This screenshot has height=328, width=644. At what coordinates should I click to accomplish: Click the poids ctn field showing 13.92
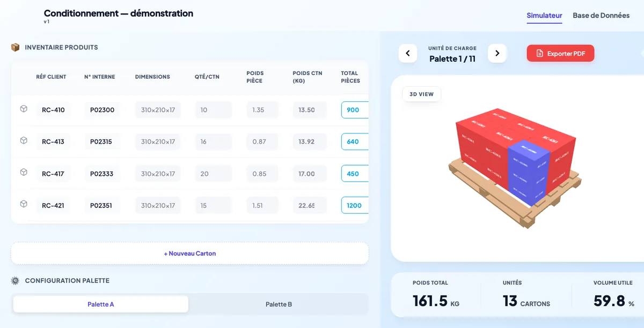pyautogui.click(x=310, y=141)
